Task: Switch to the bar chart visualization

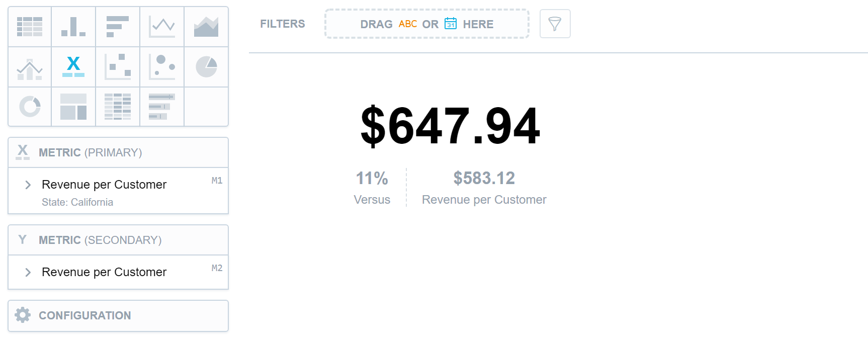Action: pos(118,27)
